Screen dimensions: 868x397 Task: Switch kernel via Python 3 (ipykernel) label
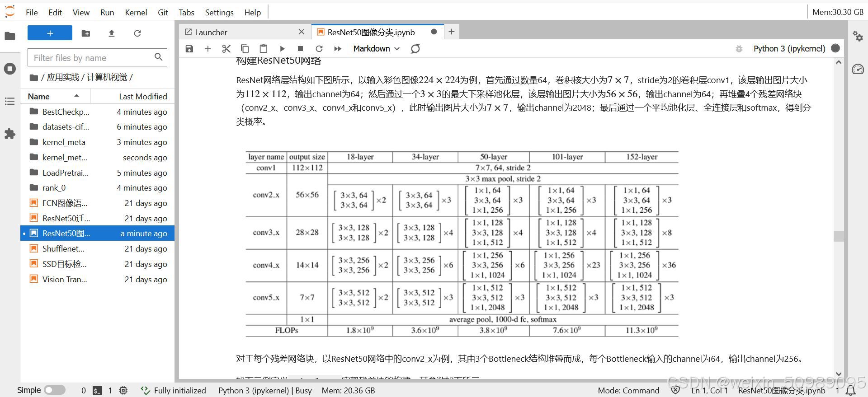point(789,48)
